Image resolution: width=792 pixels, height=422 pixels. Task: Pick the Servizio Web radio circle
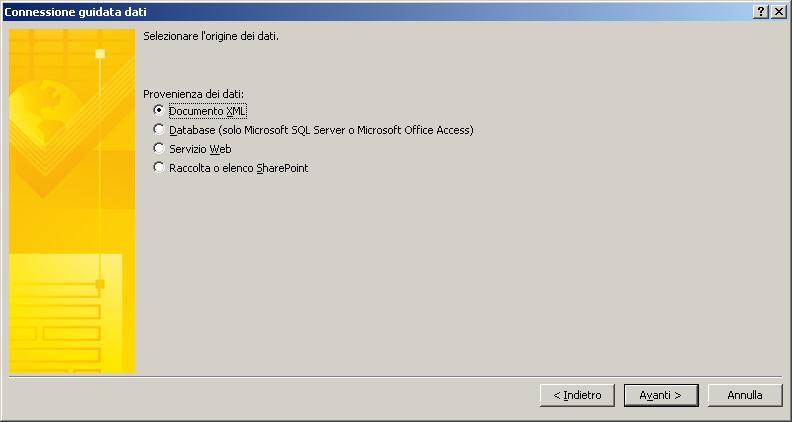(x=159, y=148)
